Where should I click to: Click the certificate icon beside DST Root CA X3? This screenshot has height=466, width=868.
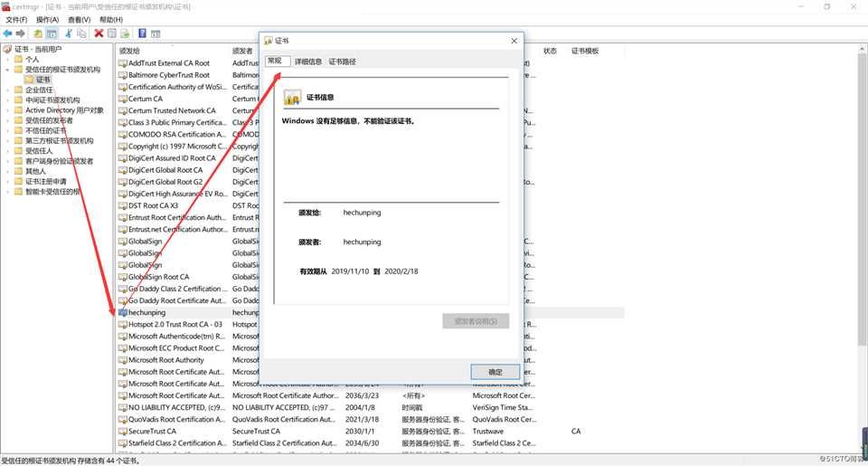[x=122, y=205]
